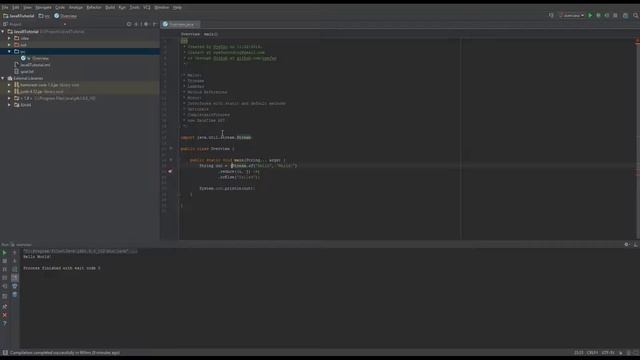Click the Overview breadcrumb in navigation bar

coord(65,16)
